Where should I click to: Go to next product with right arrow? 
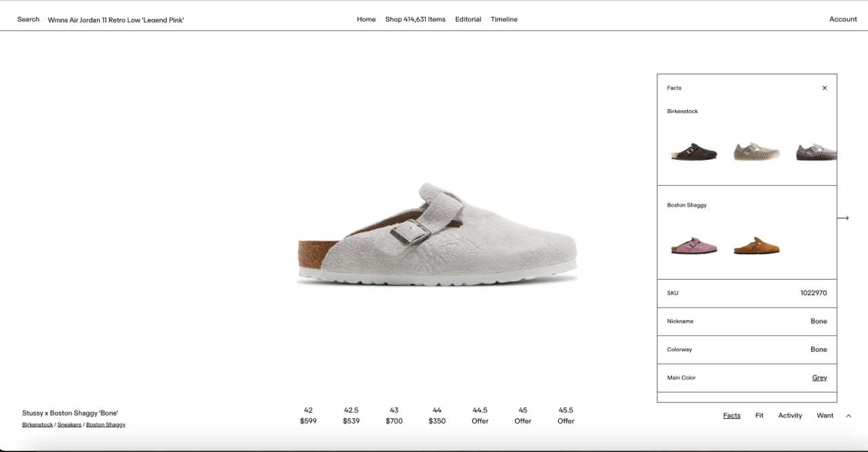click(x=843, y=218)
